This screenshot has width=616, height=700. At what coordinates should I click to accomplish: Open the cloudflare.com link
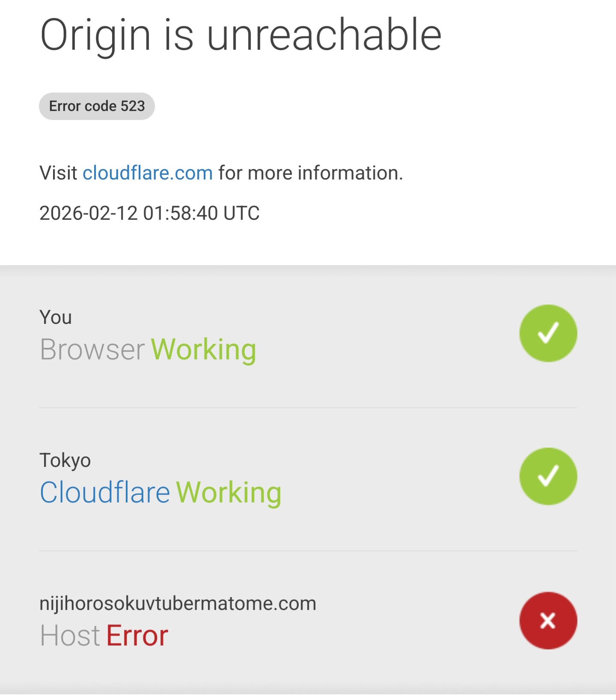tap(148, 173)
